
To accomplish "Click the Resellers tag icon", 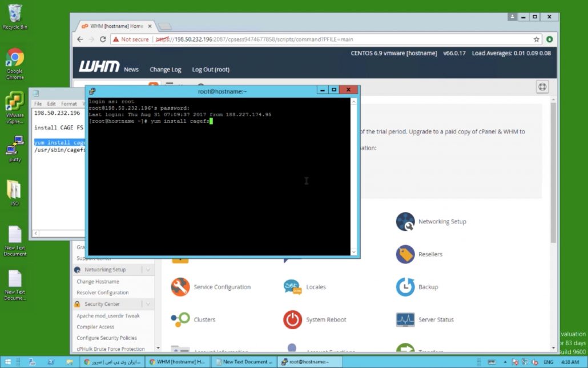I will pos(405,254).
